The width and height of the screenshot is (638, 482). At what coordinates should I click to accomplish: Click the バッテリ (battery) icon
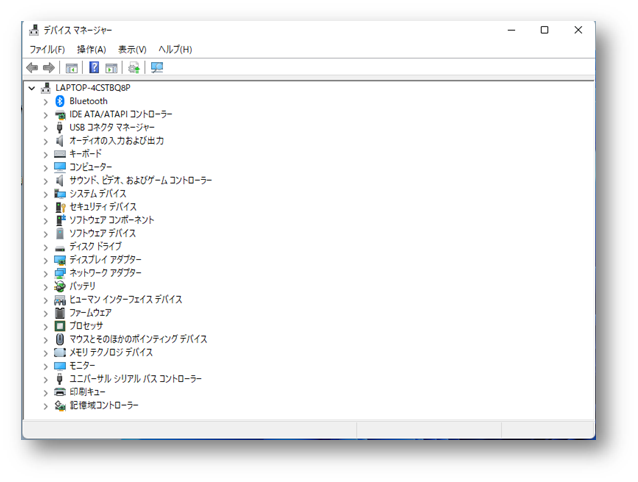point(60,286)
